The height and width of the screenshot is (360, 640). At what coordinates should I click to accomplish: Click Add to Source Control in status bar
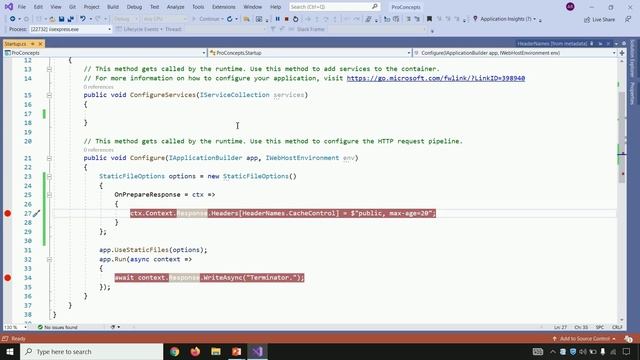[x=584, y=338]
